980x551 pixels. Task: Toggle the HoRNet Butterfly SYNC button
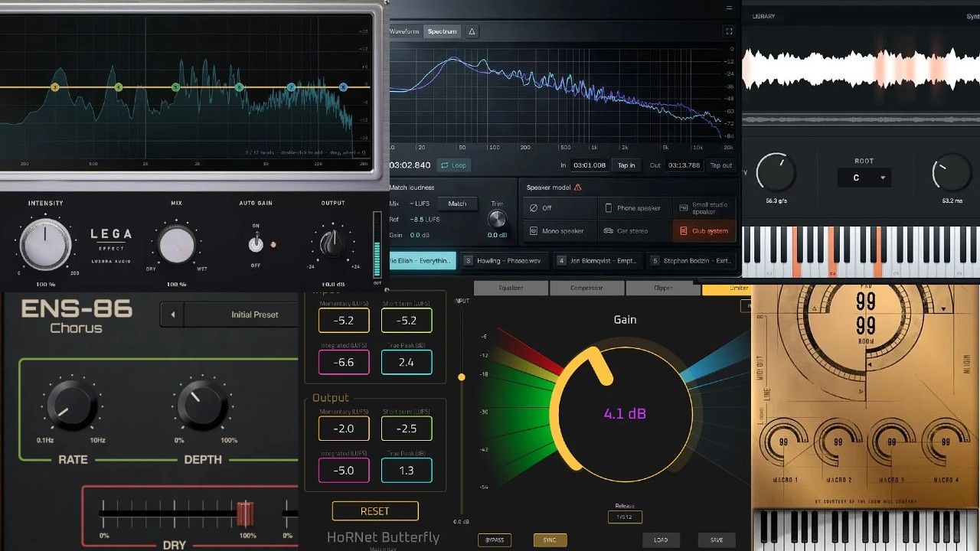click(550, 540)
